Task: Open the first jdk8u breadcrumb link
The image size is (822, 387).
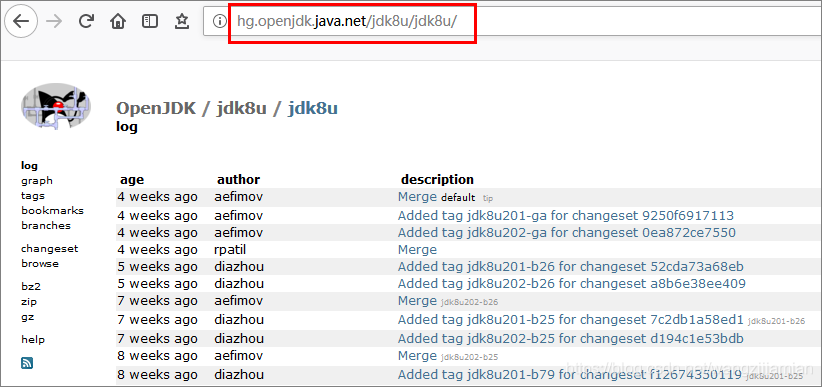Action: [x=241, y=109]
